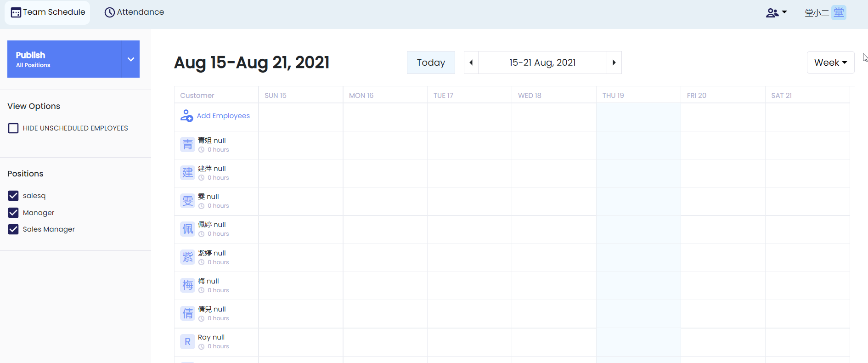Open the Week view dropdown
Screen dimensions: 868x363
pos(830,62)
